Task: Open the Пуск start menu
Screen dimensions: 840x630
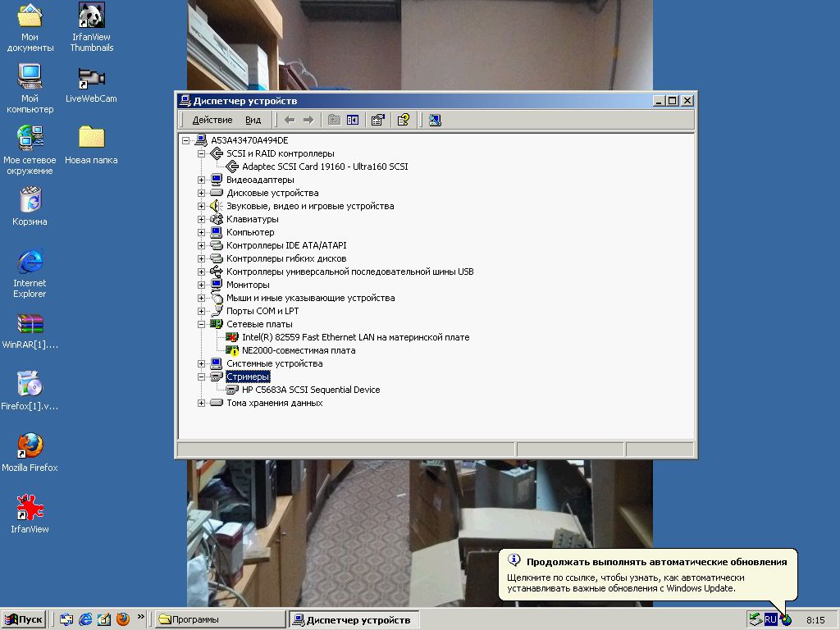Action: (24, 620)
